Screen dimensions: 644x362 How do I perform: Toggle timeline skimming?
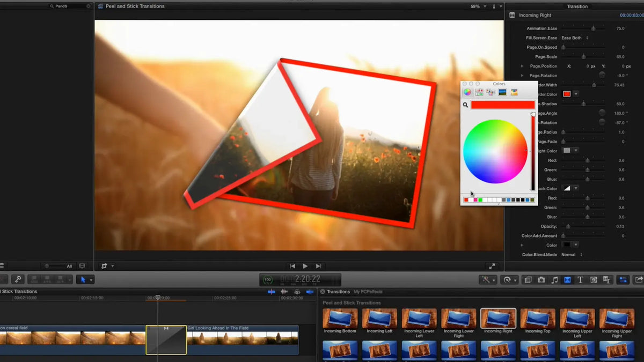tap(271, 292)
